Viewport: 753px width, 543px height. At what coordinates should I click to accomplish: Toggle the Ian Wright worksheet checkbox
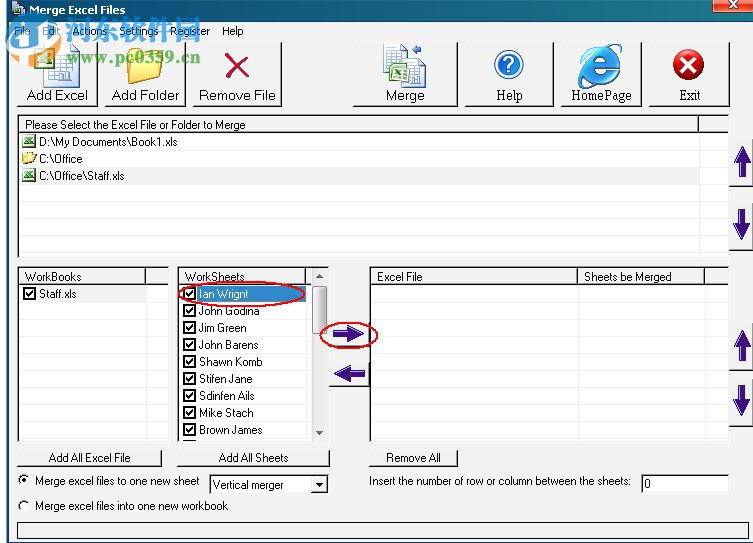click(x=190, y=293)
